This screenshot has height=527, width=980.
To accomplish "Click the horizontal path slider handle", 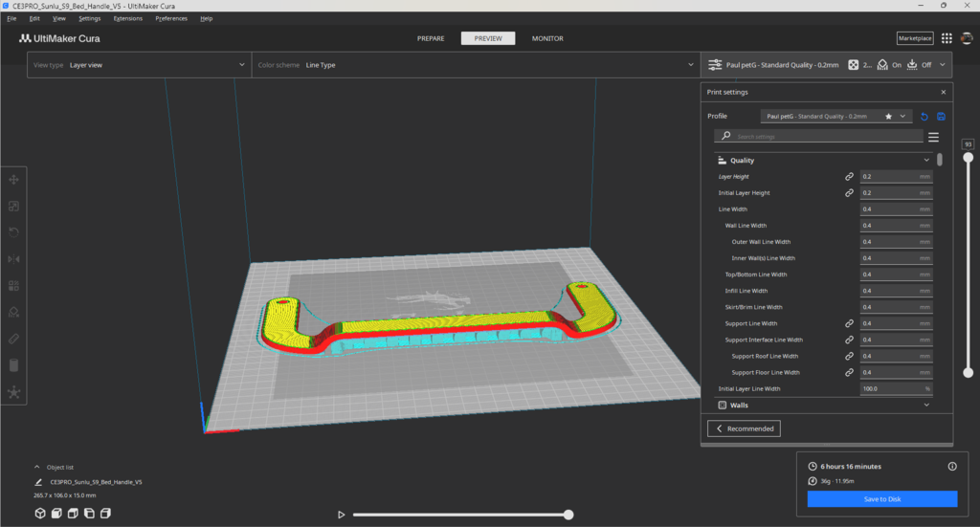I will [x=568, y=515].
